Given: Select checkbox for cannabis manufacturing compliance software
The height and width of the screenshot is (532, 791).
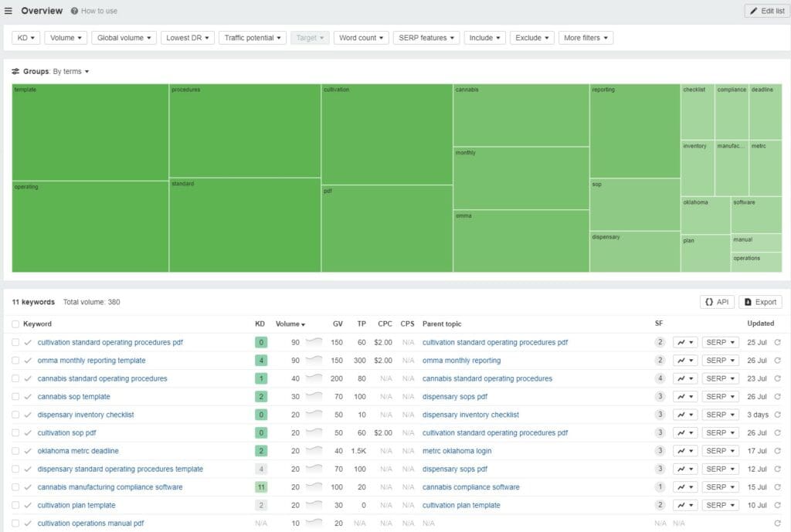Looking at the screenshot, I should pos(15,486).
